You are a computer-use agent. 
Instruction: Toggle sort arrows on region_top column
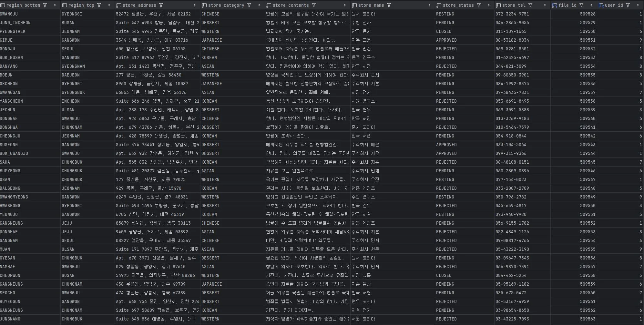point(109,5)
